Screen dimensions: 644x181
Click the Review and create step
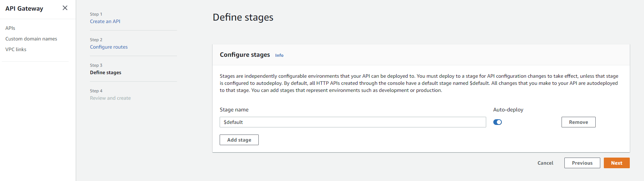pyautogui.click(x=110, y=98)
